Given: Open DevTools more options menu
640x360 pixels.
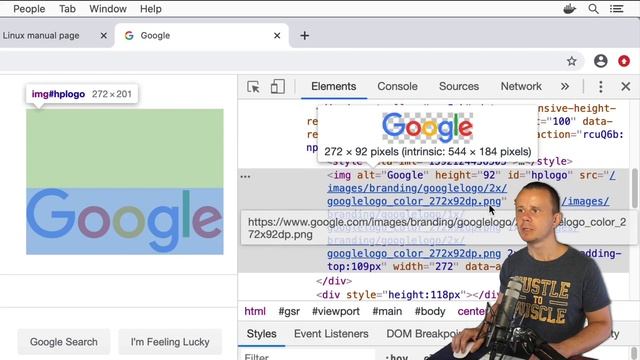Looking at the screenshot, I should coord(600,87).
